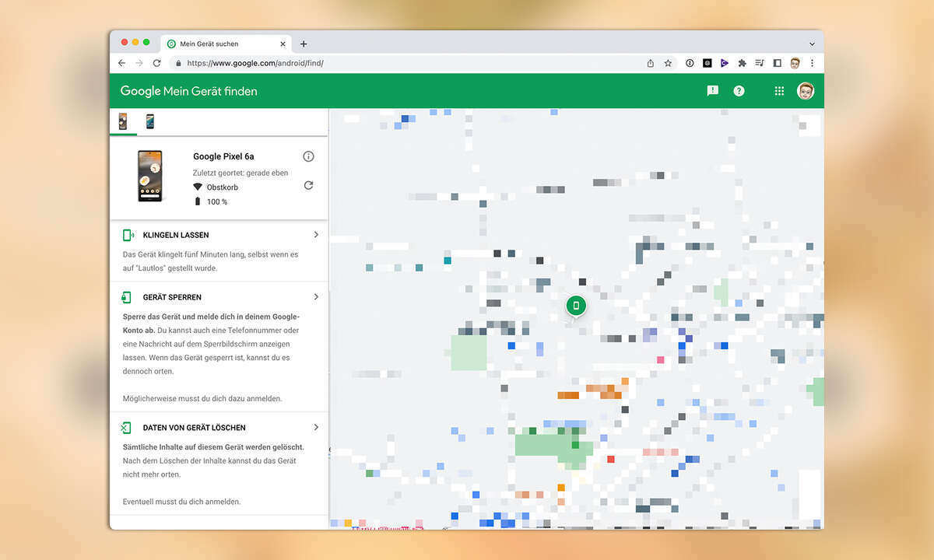934x560 pixels.
Task: Click the browser forward arrow
Action: click(139, 63)
